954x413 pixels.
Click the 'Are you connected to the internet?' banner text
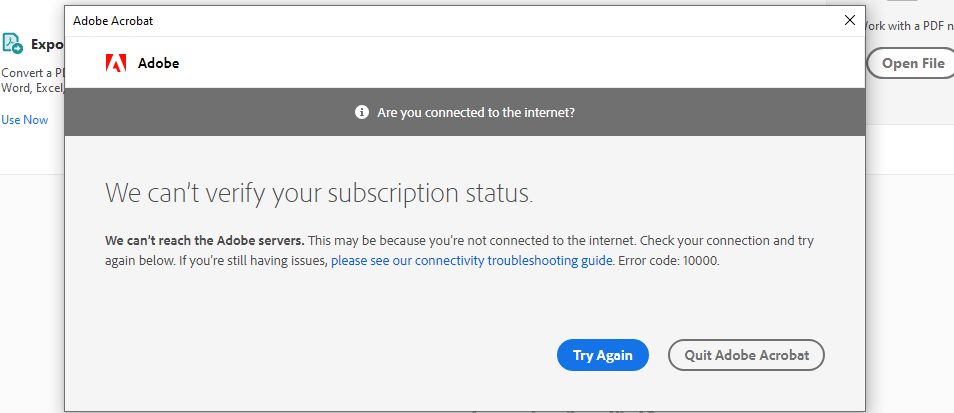tap(476, 113)
